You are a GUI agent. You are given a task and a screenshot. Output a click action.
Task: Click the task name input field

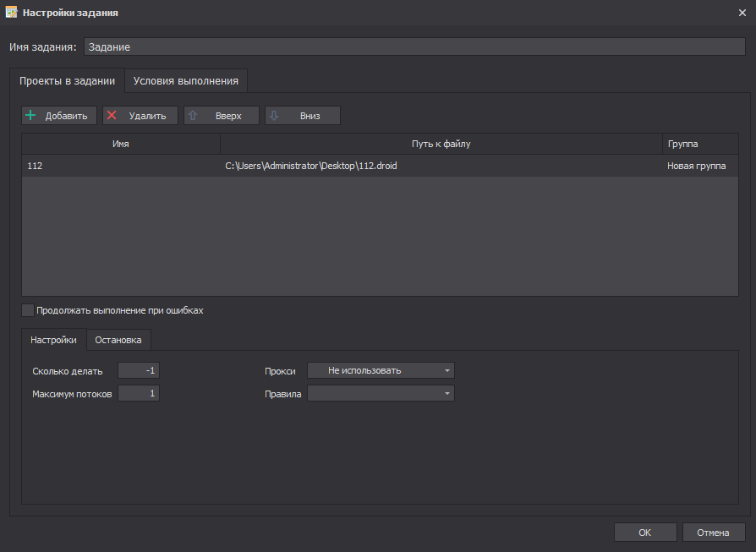414,47
